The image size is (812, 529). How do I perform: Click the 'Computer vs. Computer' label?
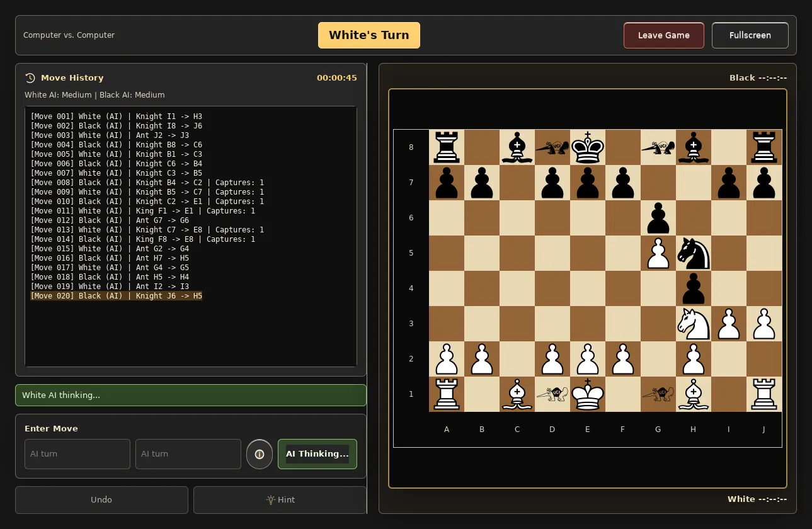pyautogui.click(x=69, y=35)
